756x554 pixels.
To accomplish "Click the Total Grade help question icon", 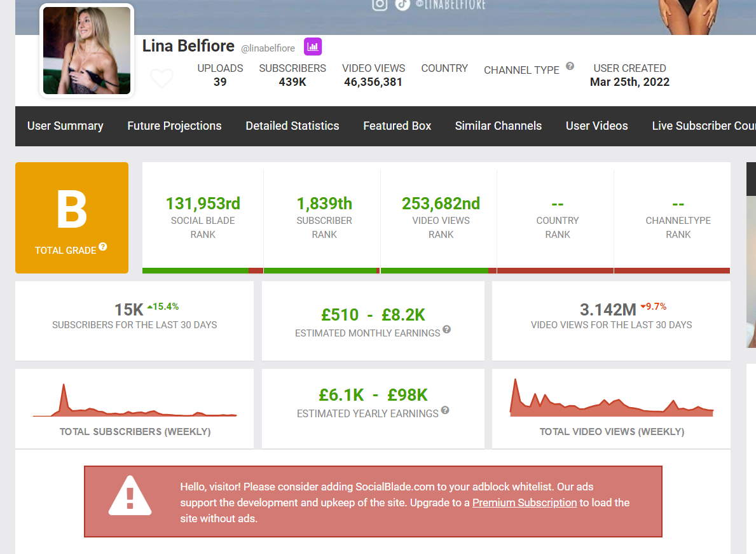I will click(103, 247).
